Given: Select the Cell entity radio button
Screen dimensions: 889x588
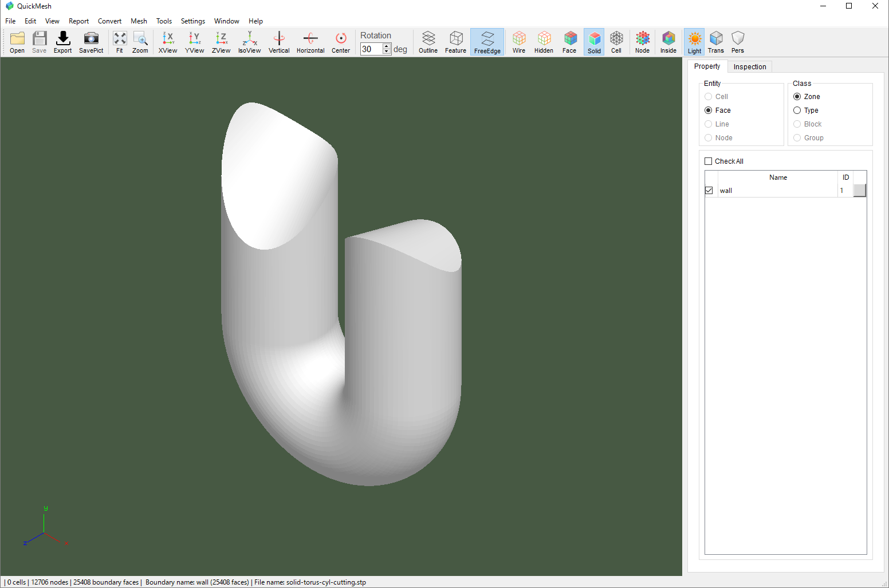Looking at the screenshot, I should pyautogui.click(x=709, y=97).
